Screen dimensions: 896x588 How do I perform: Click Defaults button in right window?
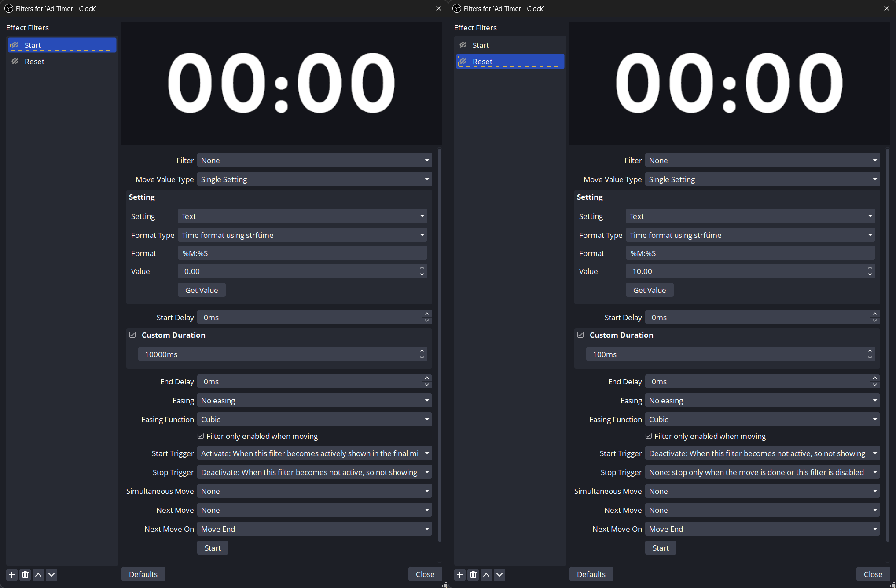tap(591, 574)
